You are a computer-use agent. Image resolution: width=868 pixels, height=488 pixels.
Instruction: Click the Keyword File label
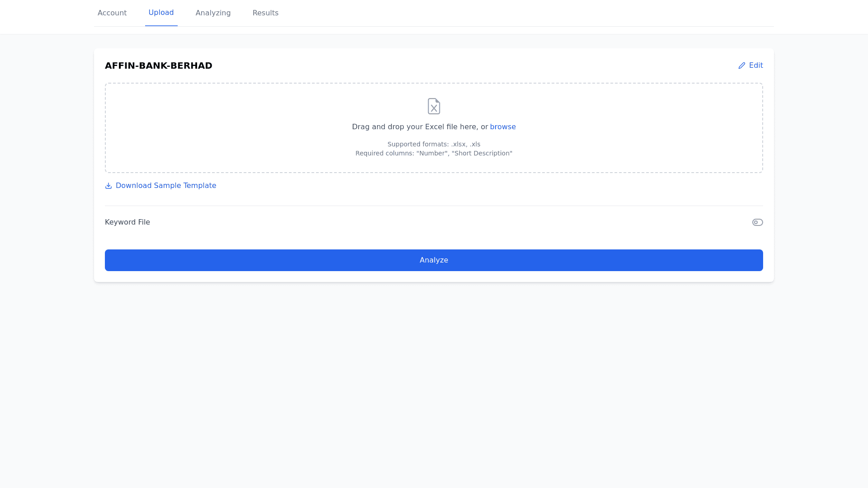(127, 222)
